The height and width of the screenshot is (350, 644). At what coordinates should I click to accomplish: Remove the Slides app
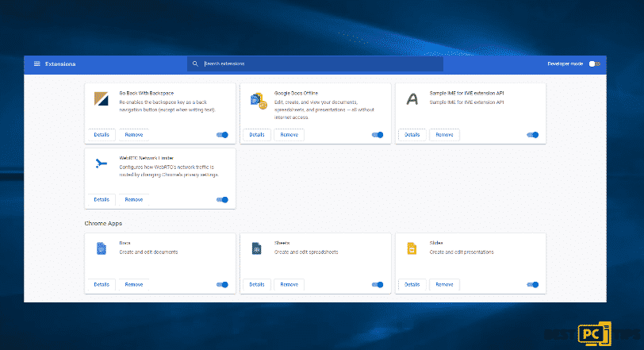coord(444,285)
